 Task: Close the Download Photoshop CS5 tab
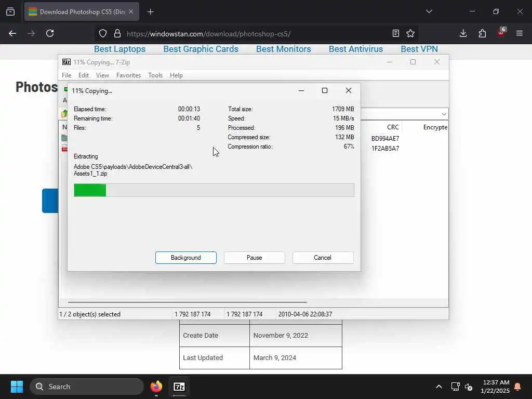131,11
